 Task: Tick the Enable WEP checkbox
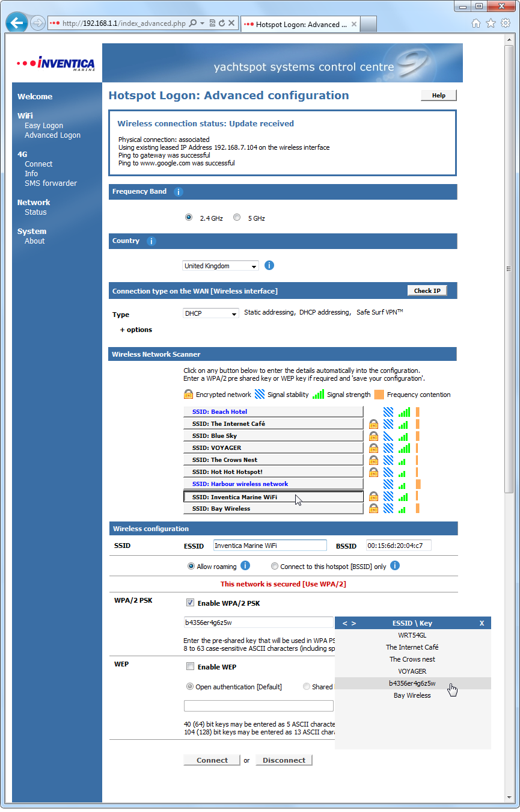coord(190,666)
